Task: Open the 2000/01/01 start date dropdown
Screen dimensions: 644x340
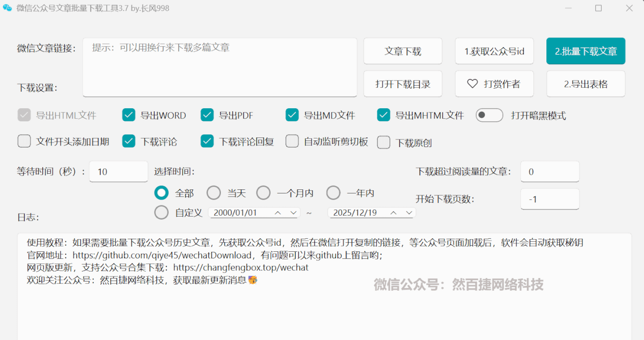Action: click(294, 213)
